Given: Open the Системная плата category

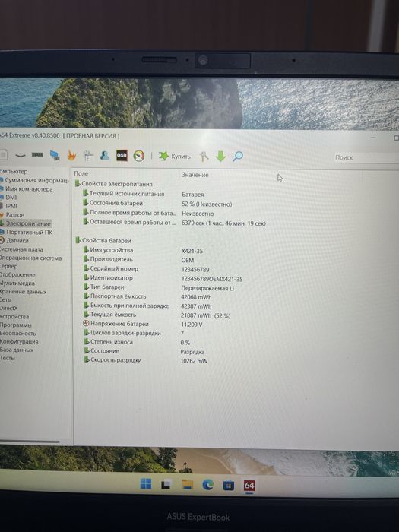Looking at the screenshot, I should coord(21,249).
